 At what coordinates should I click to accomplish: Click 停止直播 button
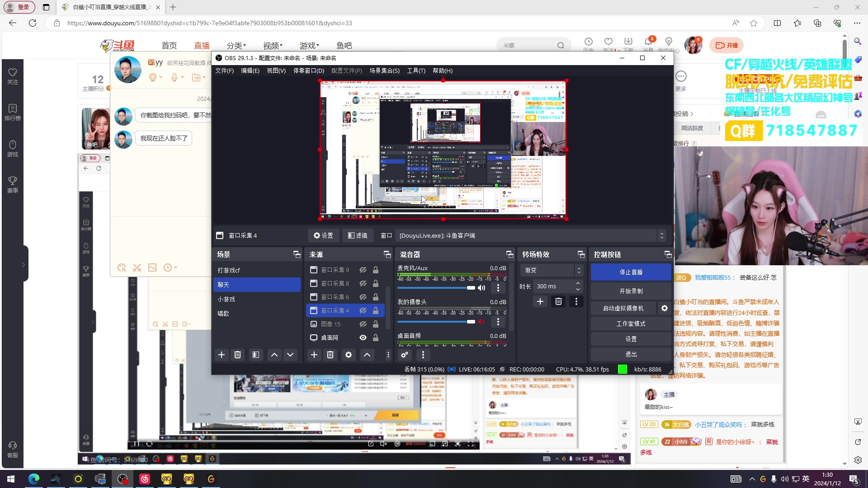click(x=631, y=272)
